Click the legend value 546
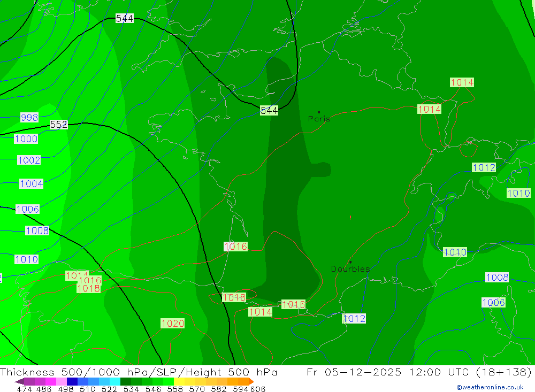 coord(153,389)
